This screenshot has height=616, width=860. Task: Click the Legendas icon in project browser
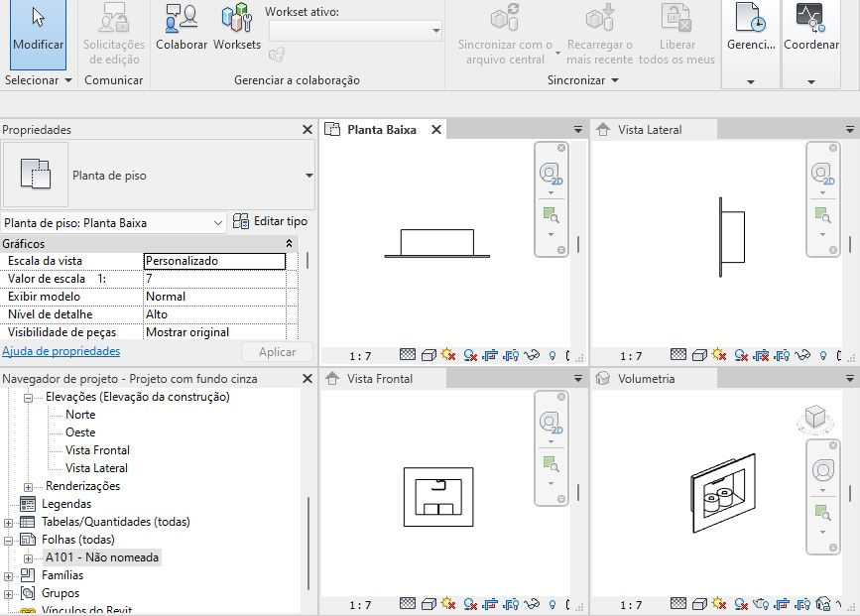point(28,504)
